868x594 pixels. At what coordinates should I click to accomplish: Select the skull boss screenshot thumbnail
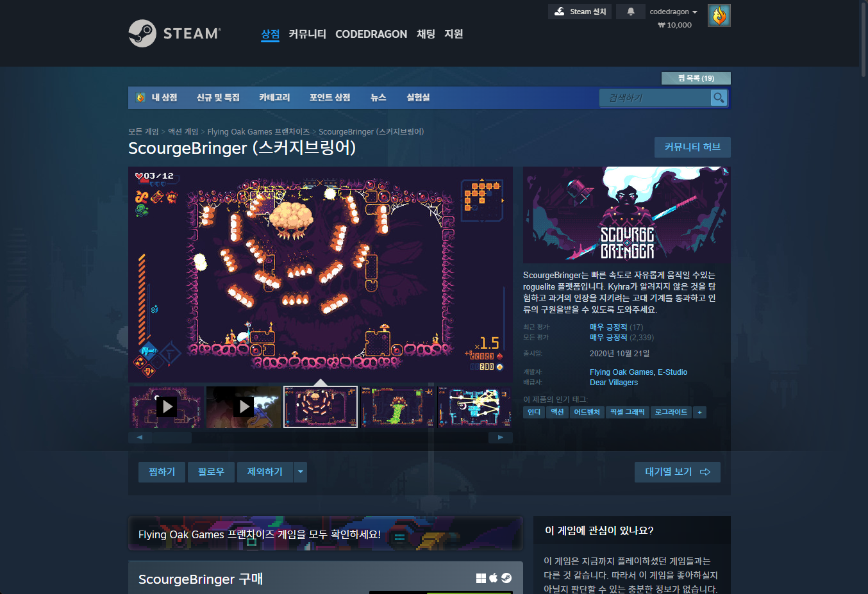click(321, 406)
